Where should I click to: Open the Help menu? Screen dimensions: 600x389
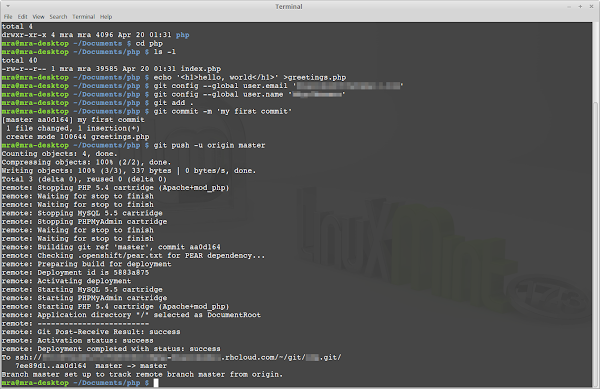click(106, 16)
